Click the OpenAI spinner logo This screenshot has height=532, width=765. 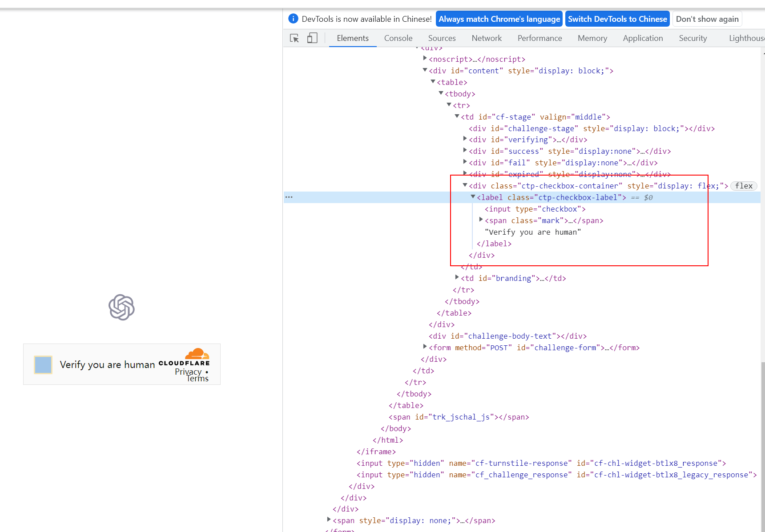tap(121, 307)
